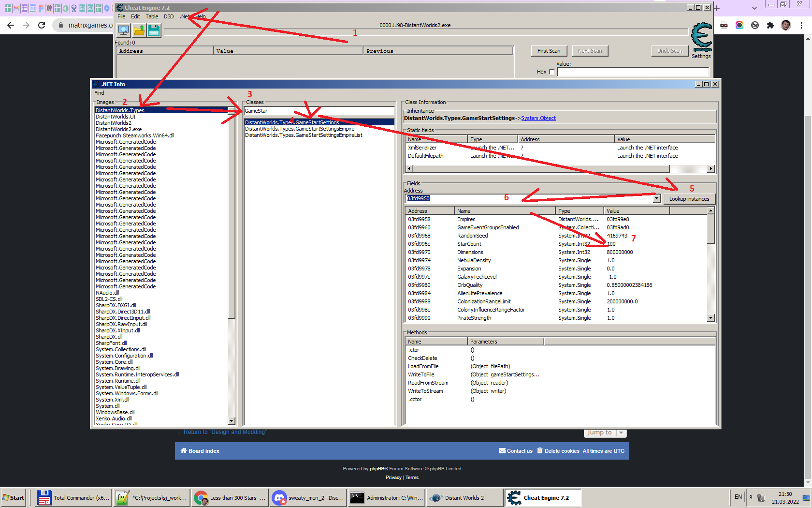Open the process list computer icon
Viewport: 812px width, 508px height.
point(124,30)
